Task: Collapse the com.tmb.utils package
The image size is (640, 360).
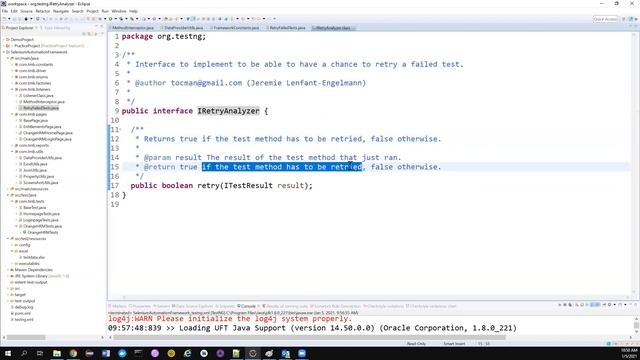Action: pos(12,151)
